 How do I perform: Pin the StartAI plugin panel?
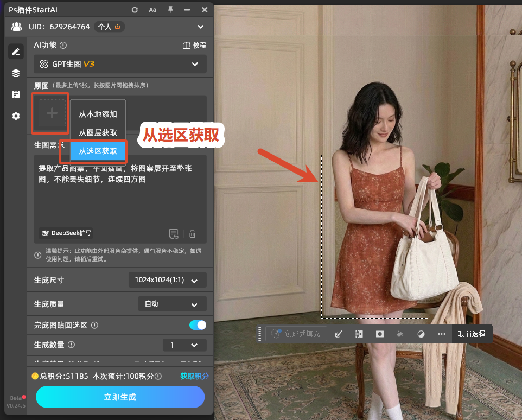(x=170, y=10)
